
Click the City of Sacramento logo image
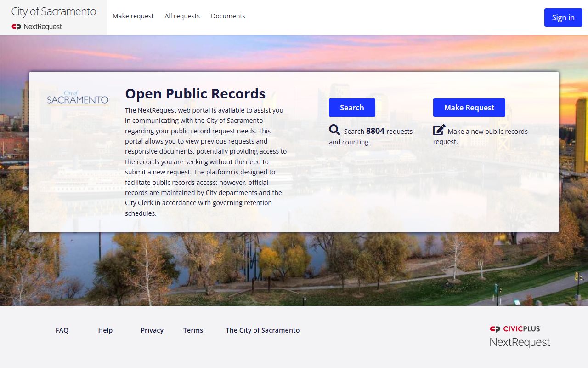click(78, 98)
